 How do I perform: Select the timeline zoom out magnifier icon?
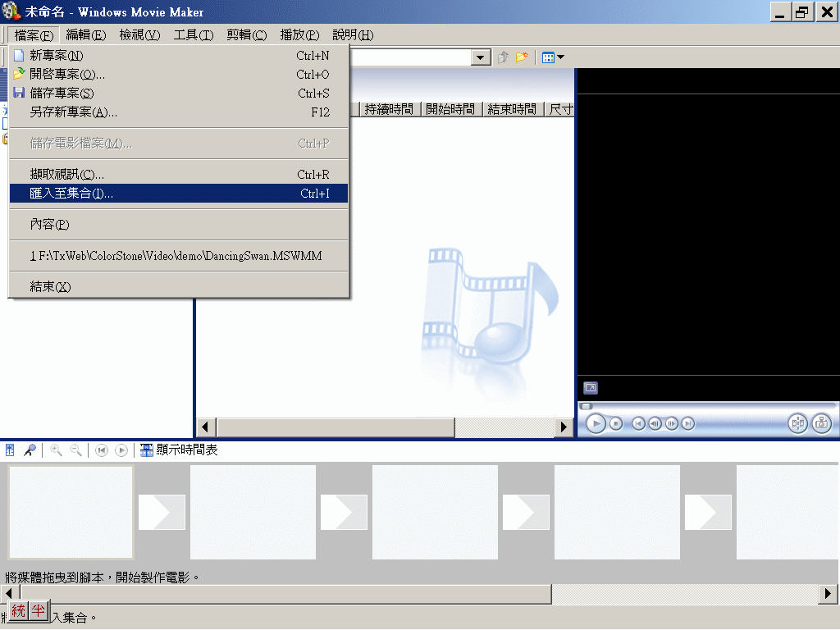[76, 450]
